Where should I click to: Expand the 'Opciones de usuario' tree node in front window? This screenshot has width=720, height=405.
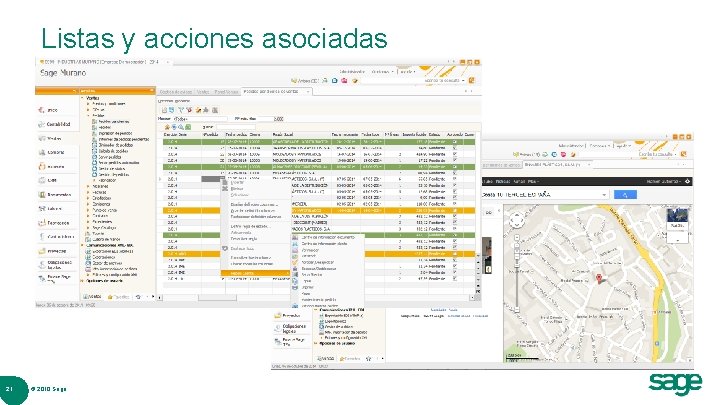tap(83, 281)
